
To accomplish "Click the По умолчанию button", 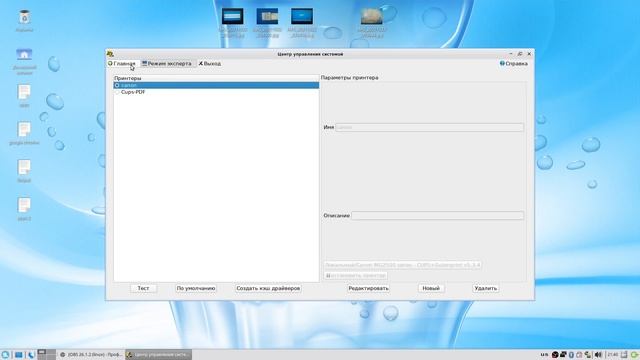I will pyautogui.click(x=196, y=289).
